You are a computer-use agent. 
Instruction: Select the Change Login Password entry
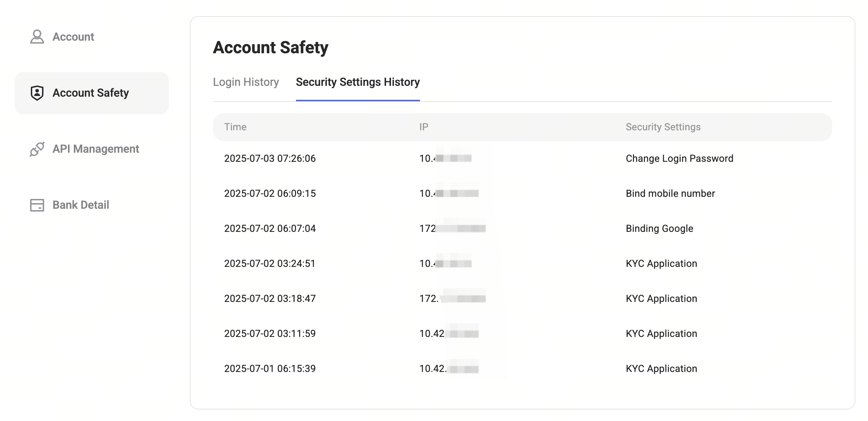point(679,158)
